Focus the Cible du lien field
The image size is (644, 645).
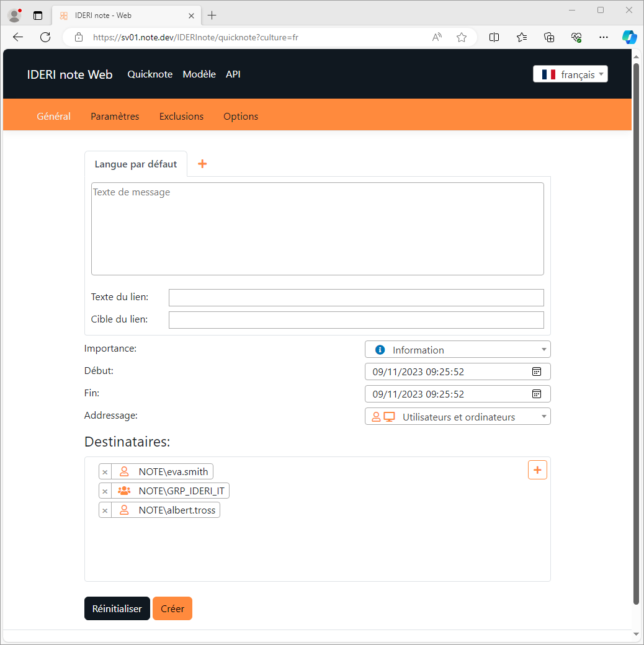tap(356, 319)
